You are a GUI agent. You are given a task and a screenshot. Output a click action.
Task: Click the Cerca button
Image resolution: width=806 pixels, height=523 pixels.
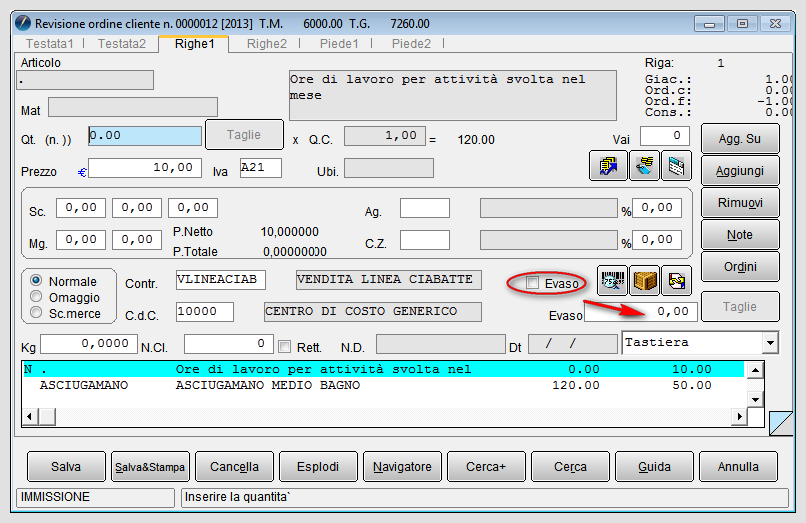click(x=570, y=466)
